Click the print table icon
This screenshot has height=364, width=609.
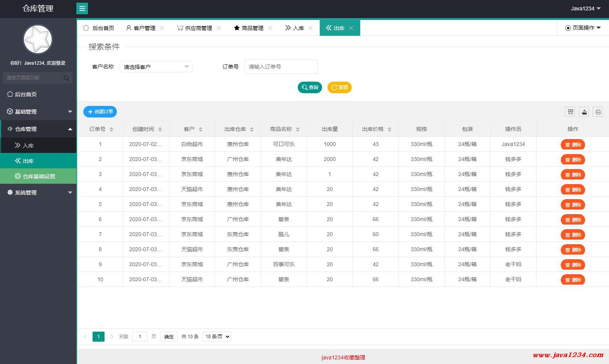click(598, 112)
